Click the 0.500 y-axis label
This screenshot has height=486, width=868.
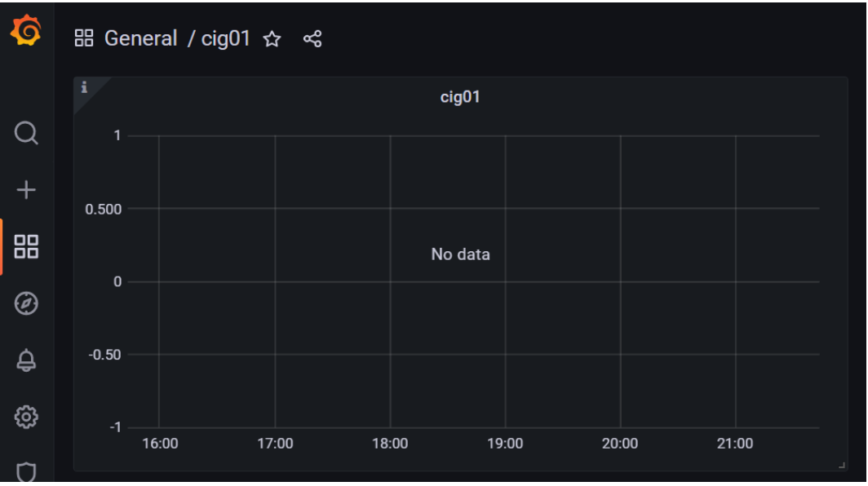point(104,210)
